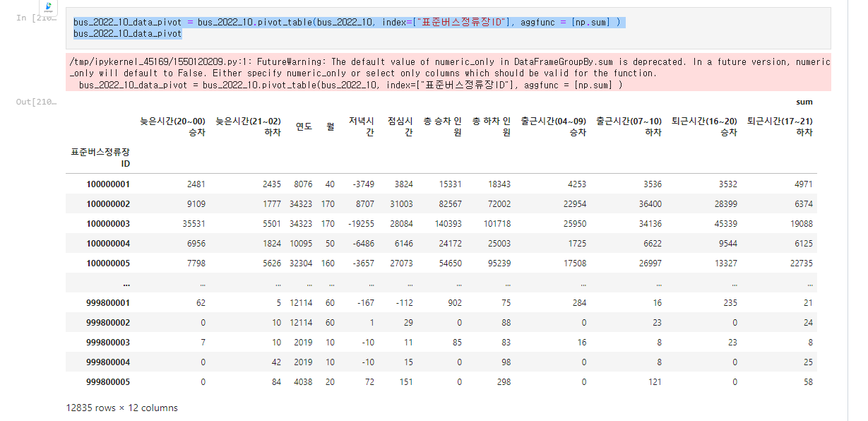Click the cell value -19255
Screen dimensions: 868x421
coord(361,224)
